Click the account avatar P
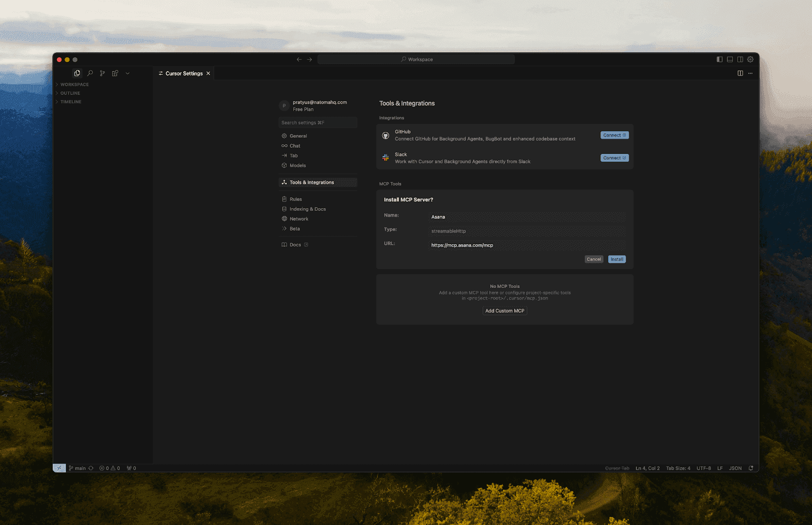 pyautogui.click(x=284, y=106)
